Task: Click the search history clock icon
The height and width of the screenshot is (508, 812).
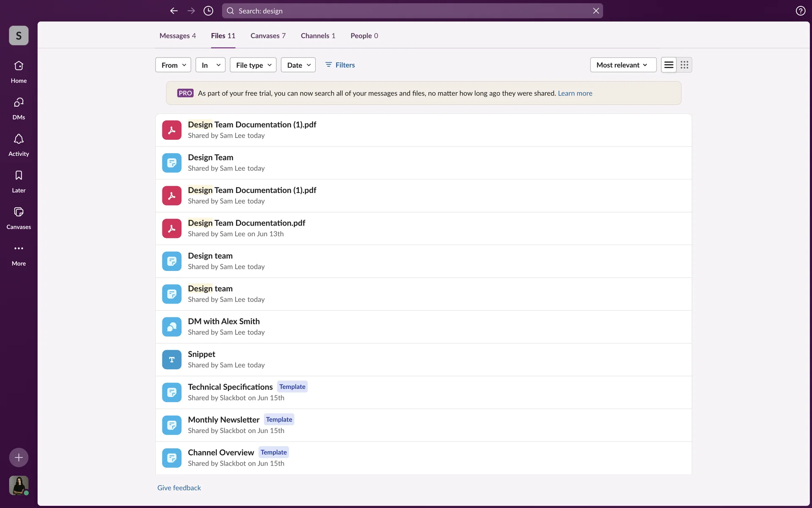Action: pos(208,11)
